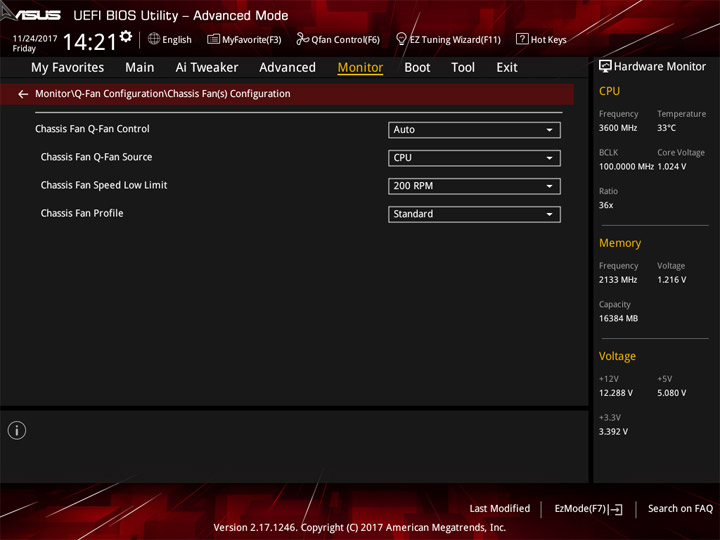
Task: Click the Hot Keys question mark icon
Action: [522, 39]
